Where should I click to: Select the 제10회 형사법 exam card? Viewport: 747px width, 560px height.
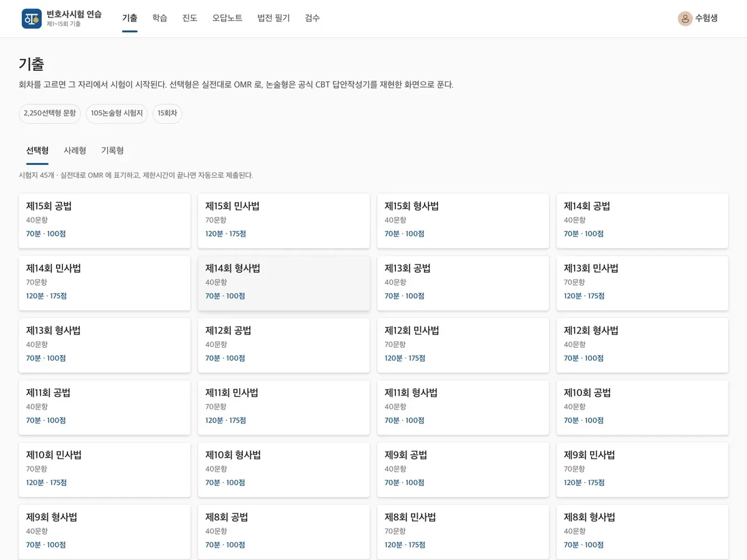[284, 470]
